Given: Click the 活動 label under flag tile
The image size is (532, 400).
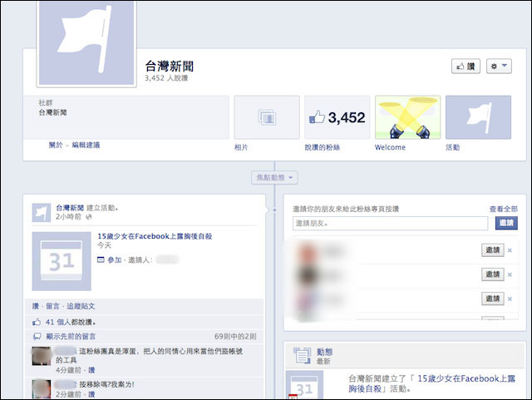Looking at the screenshot, I should click(452, 147).
